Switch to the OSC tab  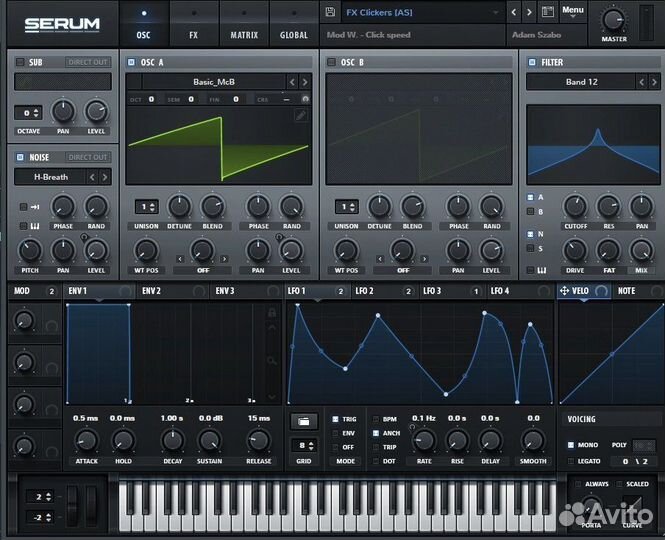coord(143,24)
